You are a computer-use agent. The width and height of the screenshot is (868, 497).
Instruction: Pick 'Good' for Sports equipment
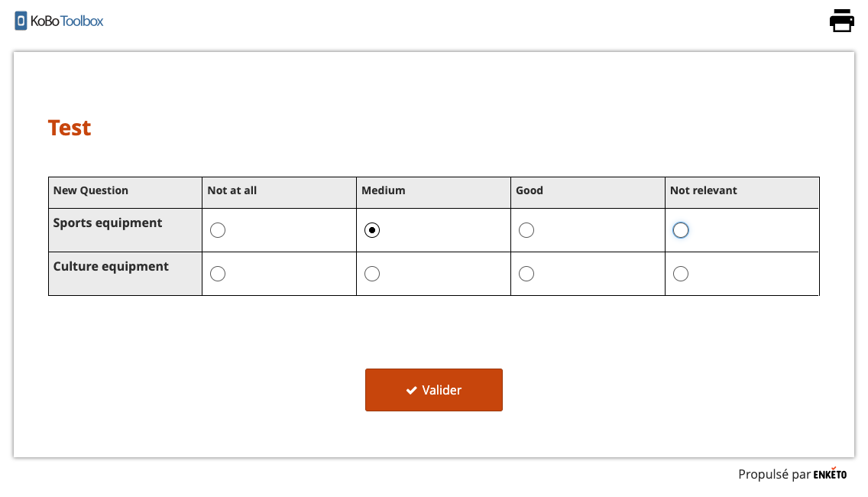click(x=526, y=230)
